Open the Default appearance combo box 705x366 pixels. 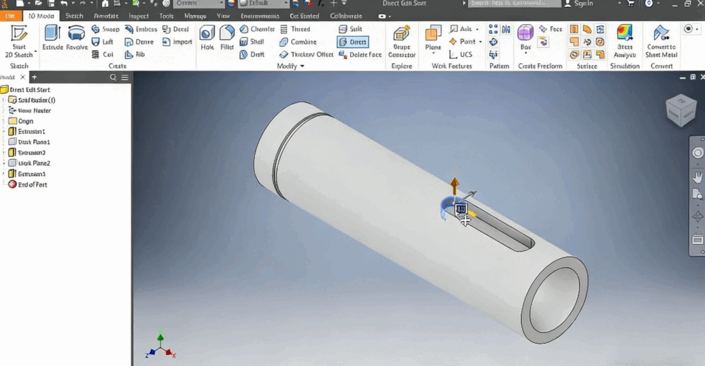coord(263,4)
